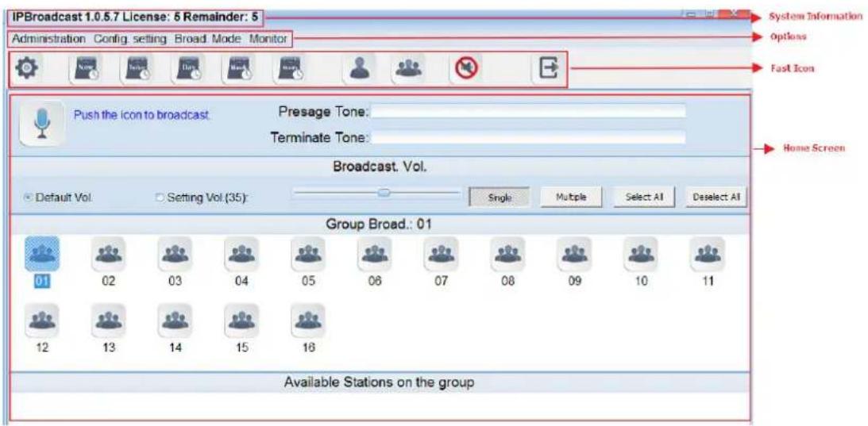The image size is (868, 426).
Task: Choose the Default Vol. radio option
Action: tap(28, 197)
